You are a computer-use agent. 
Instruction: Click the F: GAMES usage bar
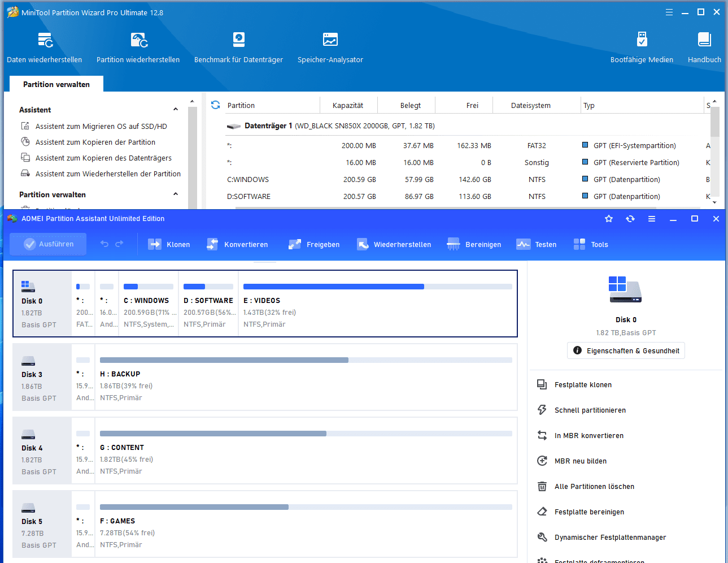pos(306,507)
